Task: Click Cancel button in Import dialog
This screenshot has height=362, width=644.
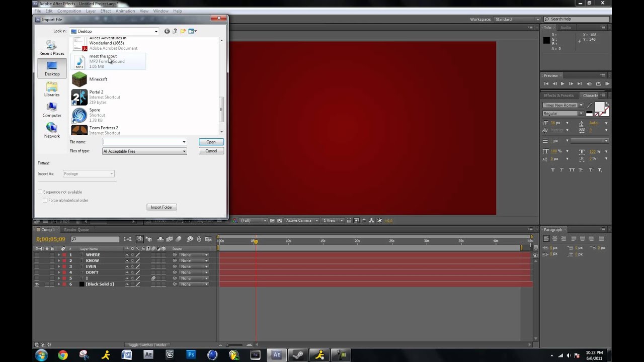Action: (211, 151)
